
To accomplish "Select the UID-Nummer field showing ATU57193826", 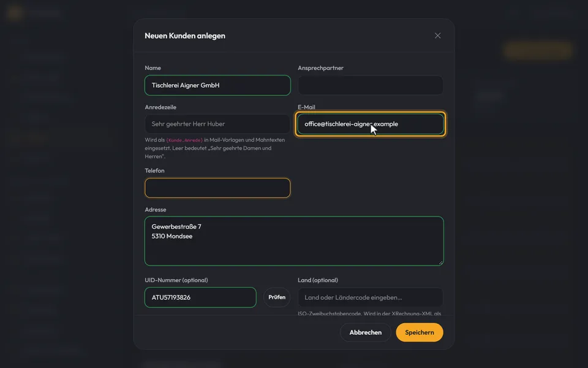I will [x=200, y=297].
